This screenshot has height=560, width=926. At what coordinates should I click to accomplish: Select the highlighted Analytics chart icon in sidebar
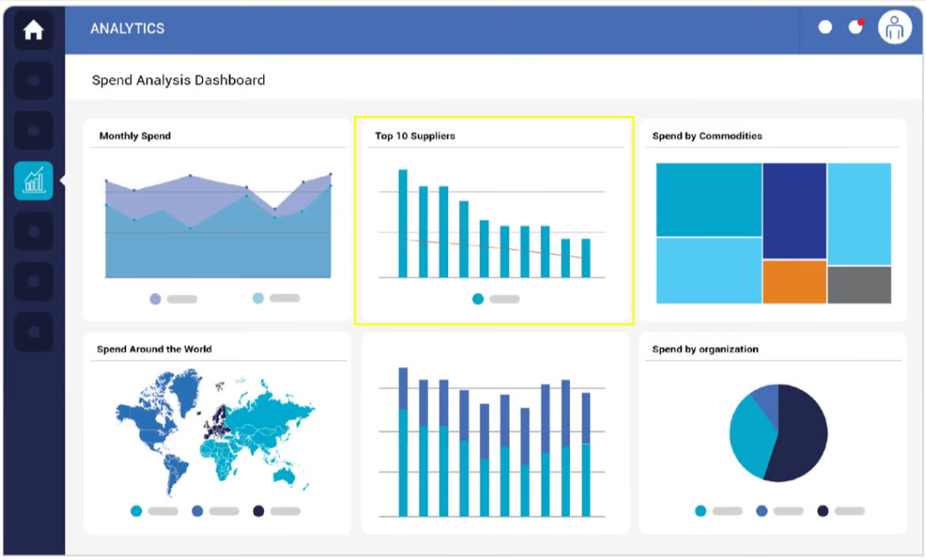[33, 179]
